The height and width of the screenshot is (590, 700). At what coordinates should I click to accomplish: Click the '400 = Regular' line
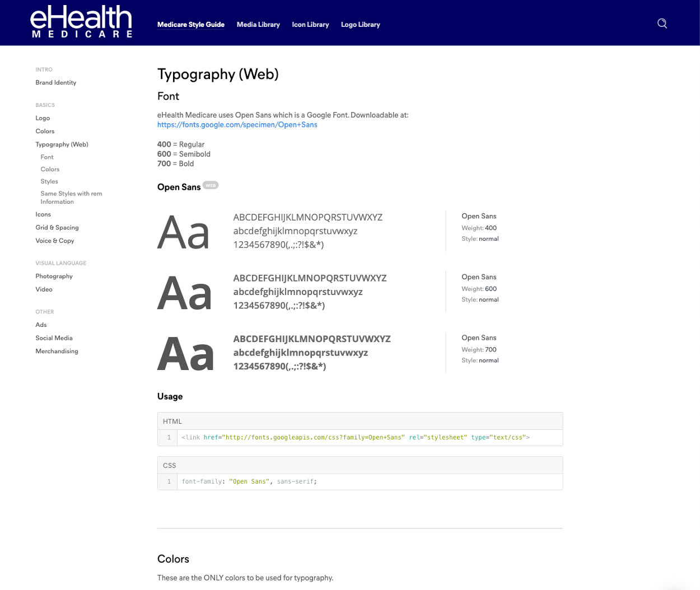click(181, 144)
